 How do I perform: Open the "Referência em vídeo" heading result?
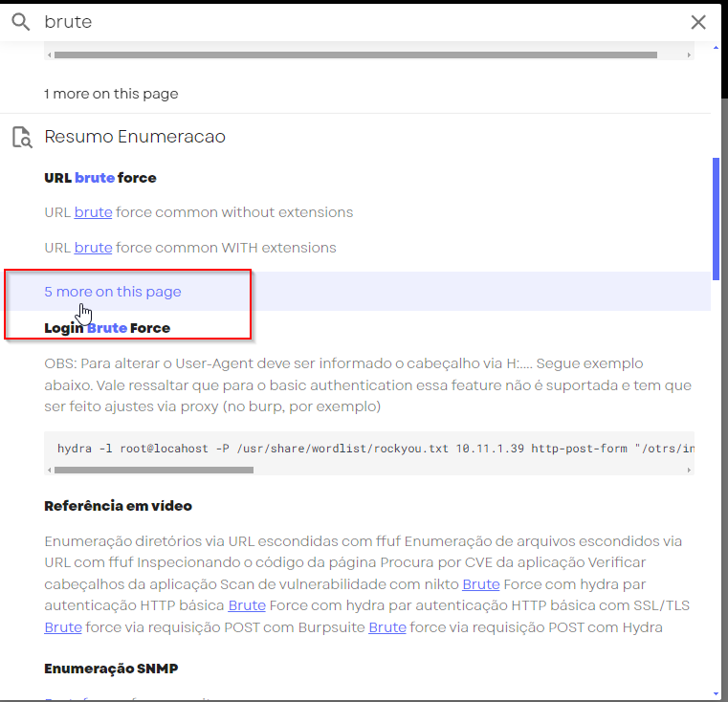[x=118, y=506]
